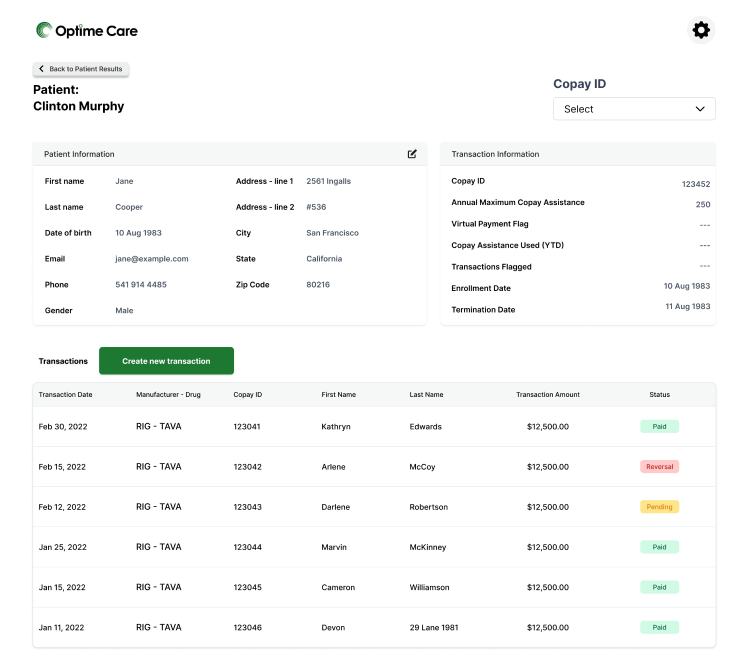Image resolution: width=749 pixels, height=669 pixels.
Task: Select Copay ID 123044 in table
Action: pyautogui.click(x=247, y=547)
